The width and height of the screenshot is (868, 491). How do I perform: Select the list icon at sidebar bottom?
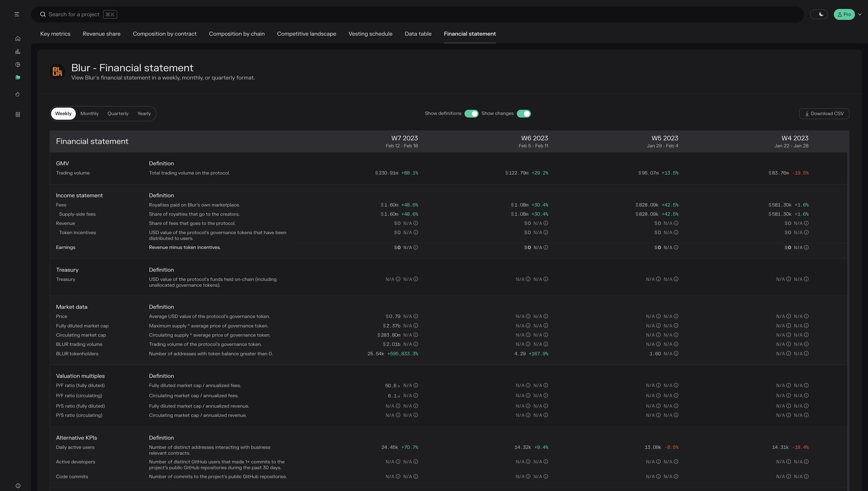pyautogui.click(x=17, y=114)
